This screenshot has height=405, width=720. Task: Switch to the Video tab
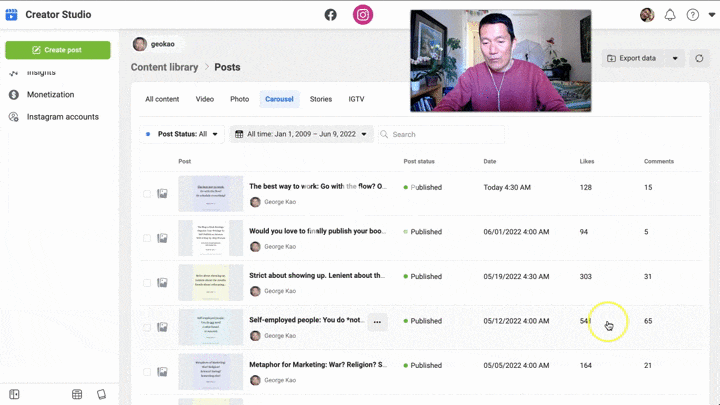[205, 99]
